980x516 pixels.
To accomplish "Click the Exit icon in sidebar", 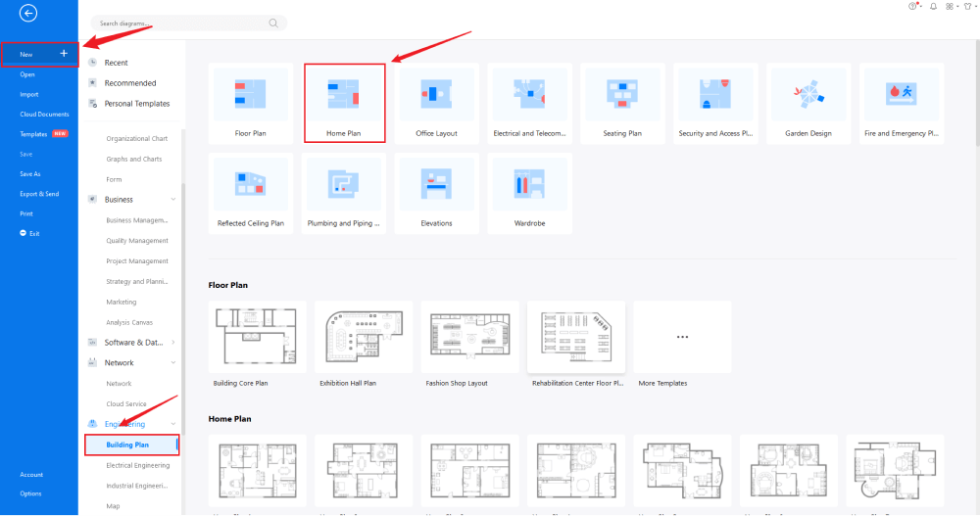I will pyautogui.click(x=24, y=233).
